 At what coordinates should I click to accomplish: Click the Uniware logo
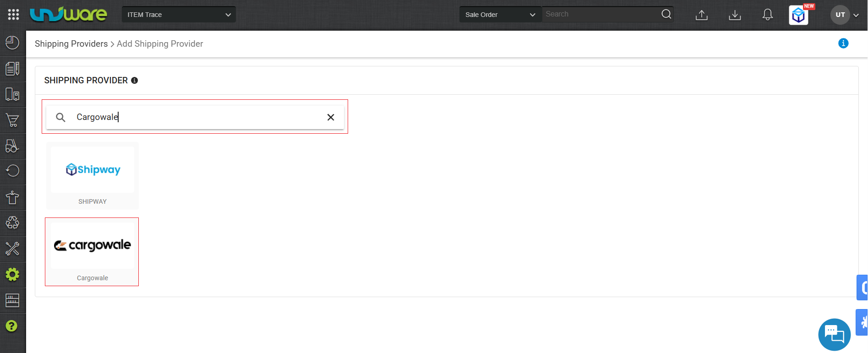(68, 15)
